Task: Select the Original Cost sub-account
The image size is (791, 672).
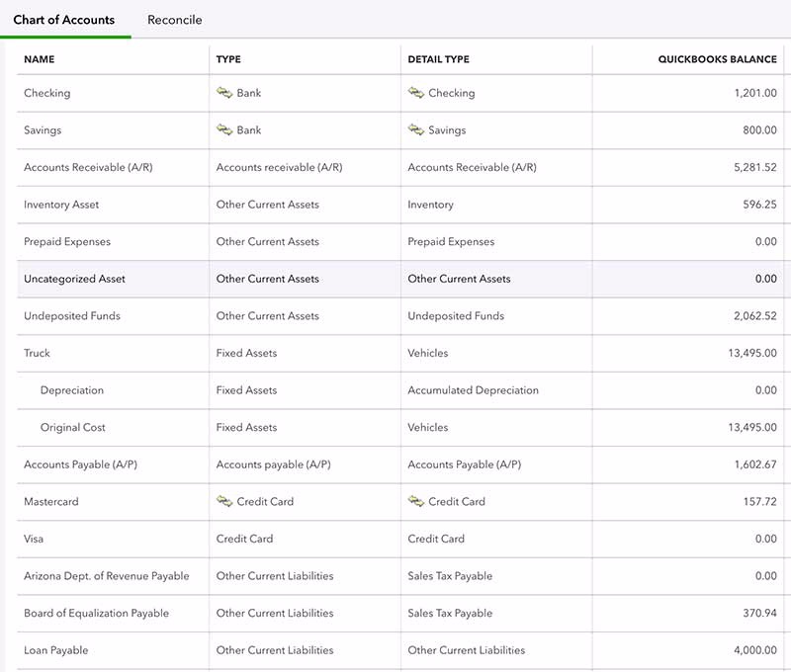Action: pos(72,427)
